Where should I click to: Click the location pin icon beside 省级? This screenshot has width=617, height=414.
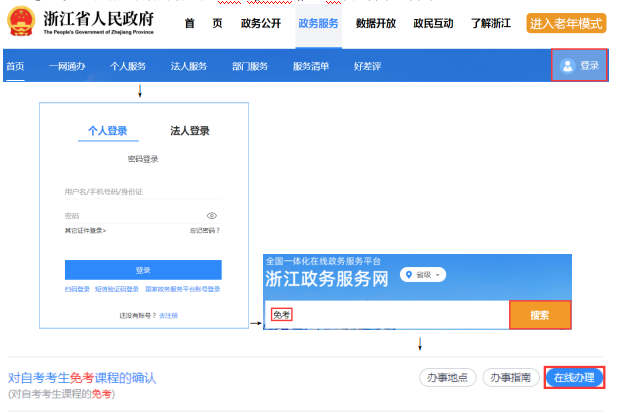click(x=408, y=275)
